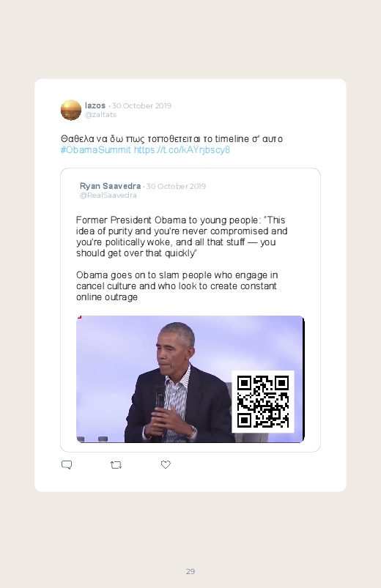Follow the t.co/kAYrjbscy8 link
Image resolution: width=381 pixels, height=588 pixels.
pos(182,150)
